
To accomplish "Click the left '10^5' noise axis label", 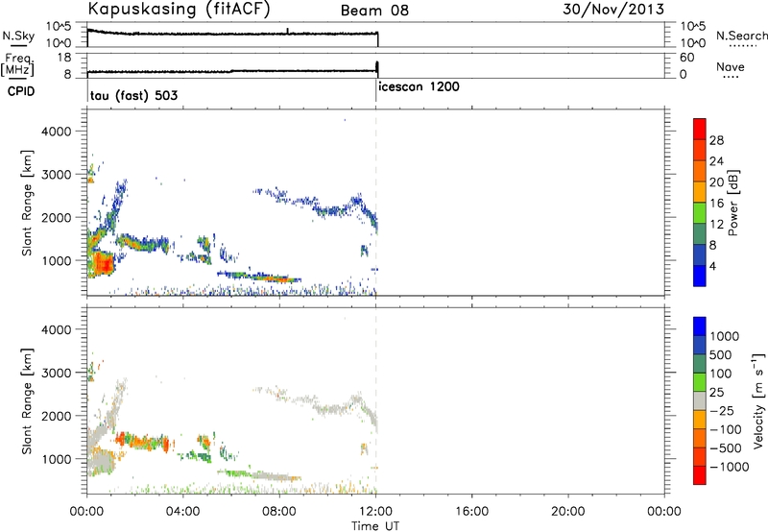I will (59, 26).
